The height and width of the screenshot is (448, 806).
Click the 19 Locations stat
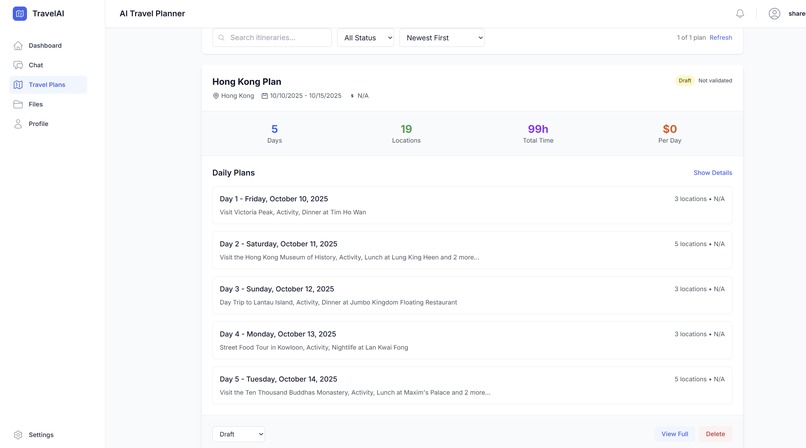pos(406,134)
